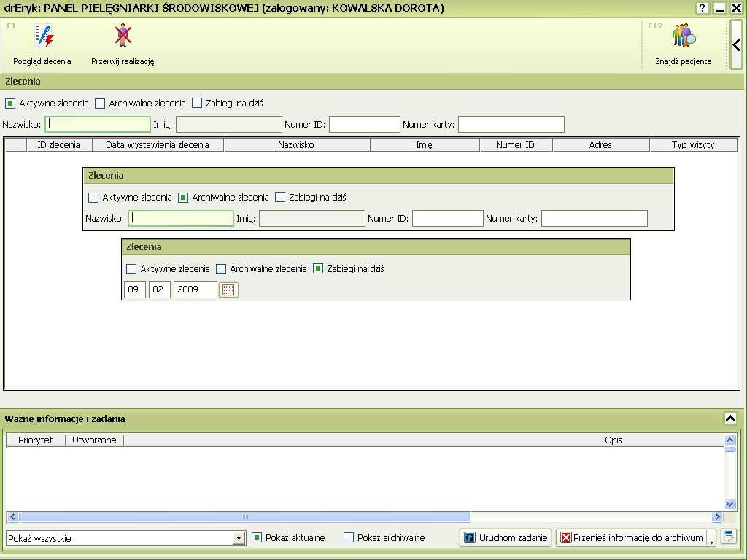The width and height of the screenshot is (747, 560).
Task: Click Imię field in middle Zlecenia panel
Action: pos(312,219)
